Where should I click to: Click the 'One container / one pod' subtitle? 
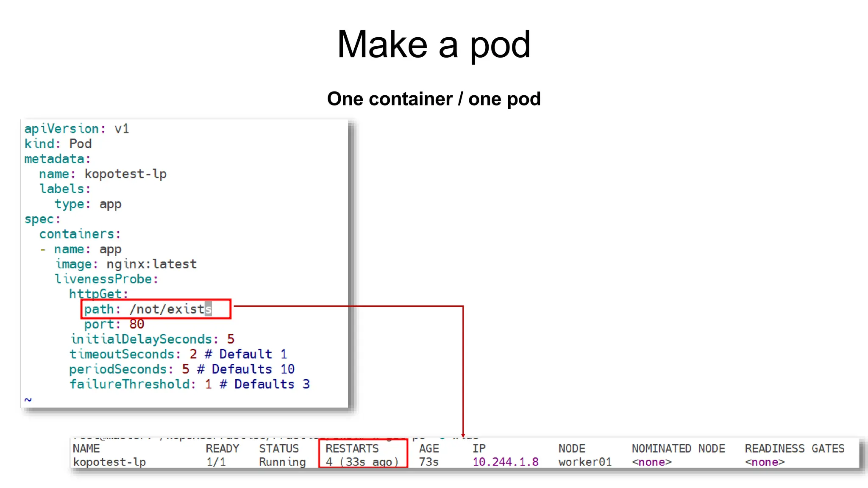[434, 99]
